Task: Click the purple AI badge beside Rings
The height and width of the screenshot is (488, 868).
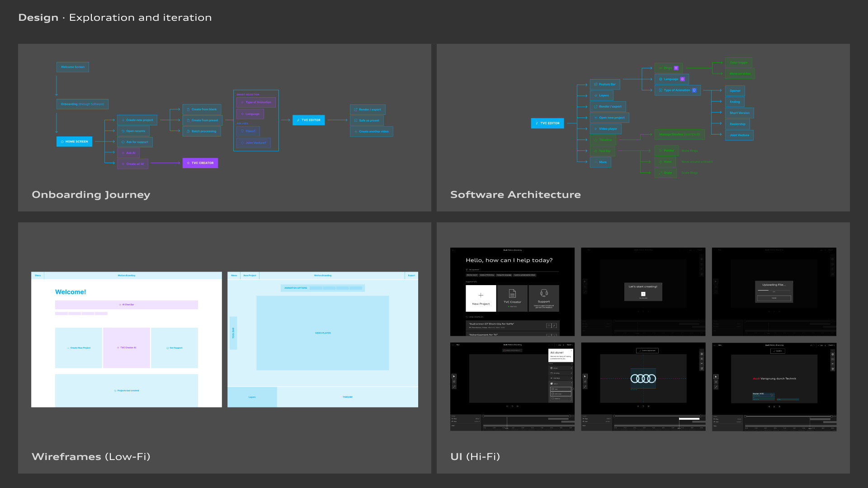Action: pyautogui.click(x=676, y=68)
